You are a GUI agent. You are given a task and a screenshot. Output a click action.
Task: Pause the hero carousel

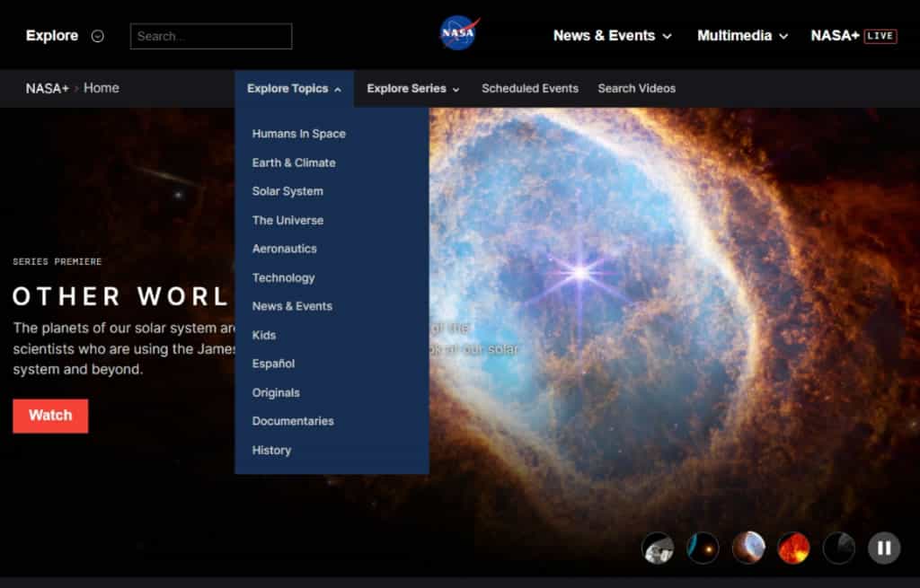point(884,548)
